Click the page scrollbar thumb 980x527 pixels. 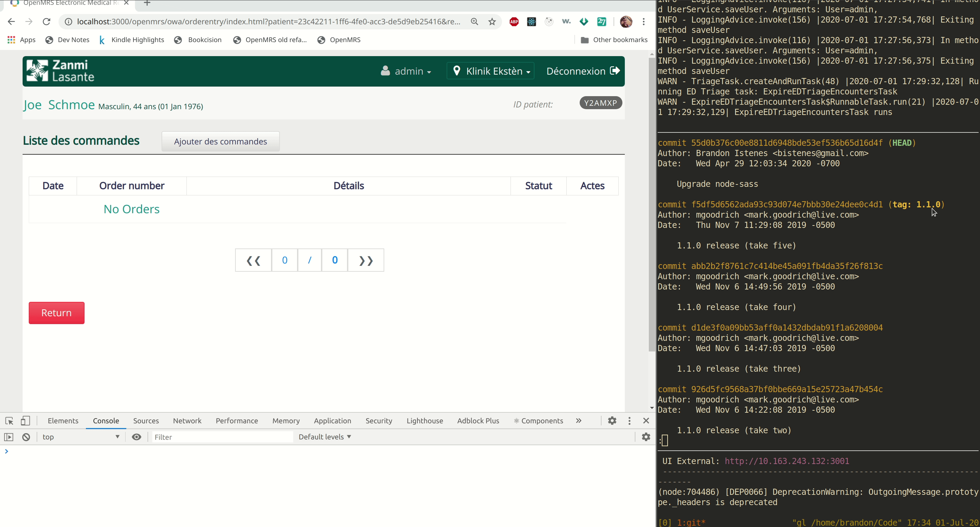(652, 205)
